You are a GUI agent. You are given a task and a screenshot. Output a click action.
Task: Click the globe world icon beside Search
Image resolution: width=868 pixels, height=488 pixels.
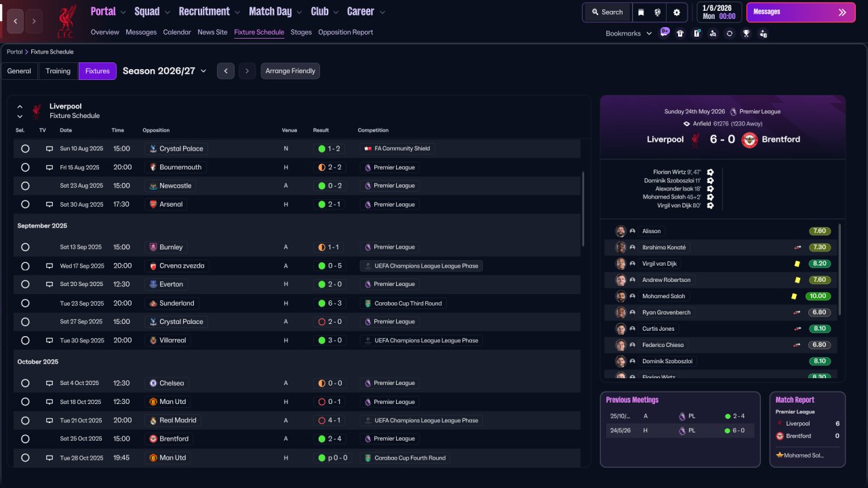click(x=658, y=12)
